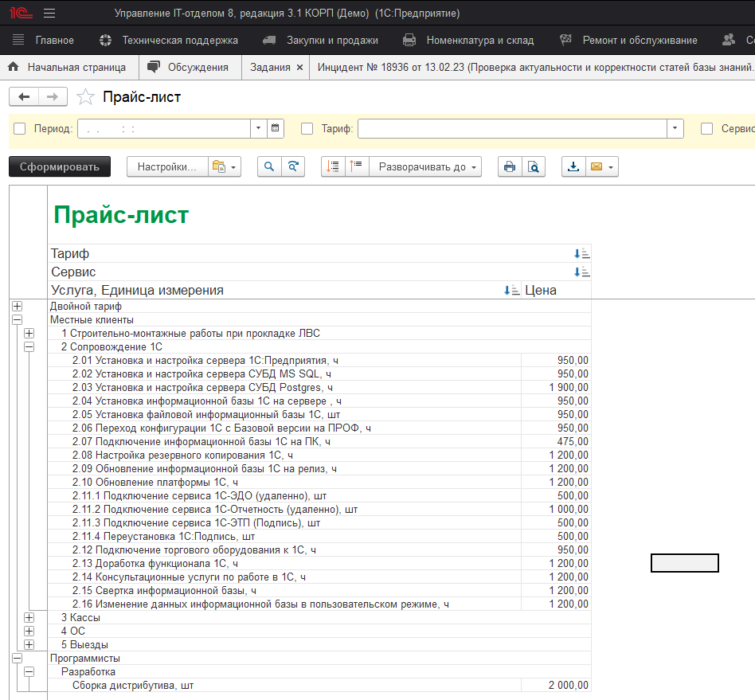This screenshot has height=700, width=755.
Task: Click the sort arrows on Цена column
Action: 511,290
